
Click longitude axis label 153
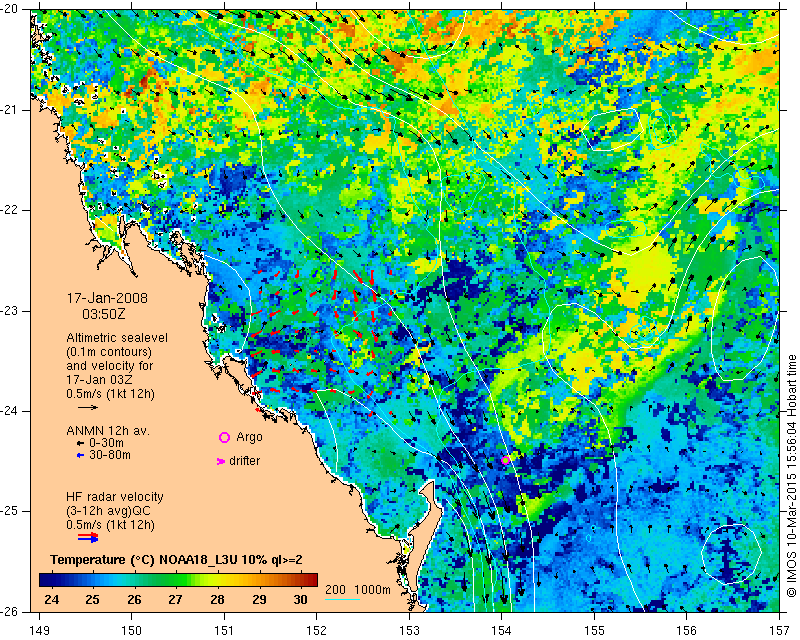[409, 631]
